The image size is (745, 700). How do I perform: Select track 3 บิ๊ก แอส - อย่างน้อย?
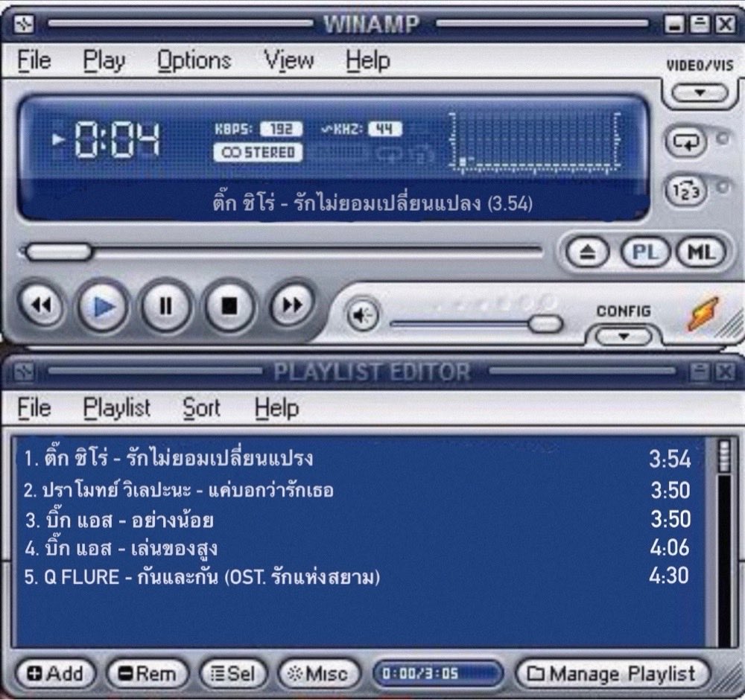pyautogui.click(x=357, y=520)
